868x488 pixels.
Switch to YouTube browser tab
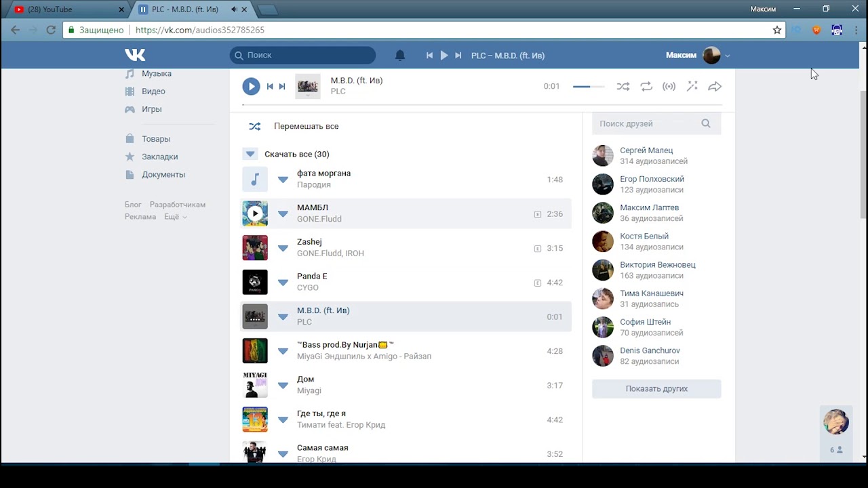pos(66,9)
